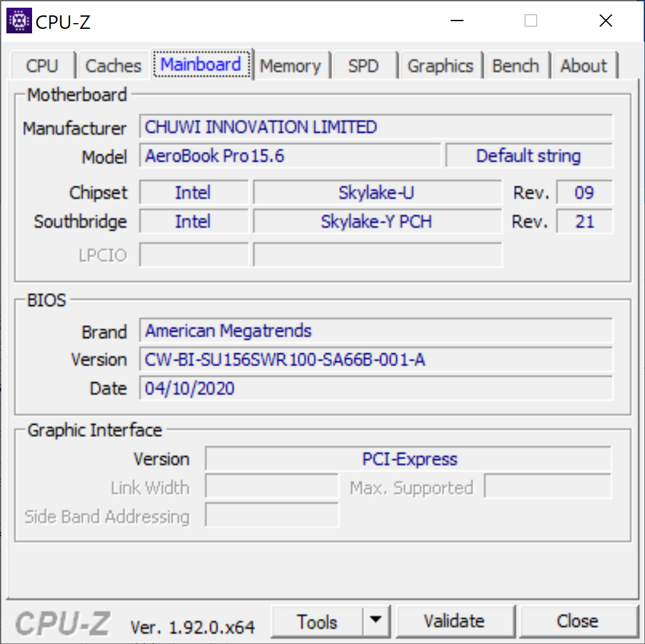This screenshot has height=644, width=645.
Task: Click the Close button at bottom
Action: coord(578,622)
